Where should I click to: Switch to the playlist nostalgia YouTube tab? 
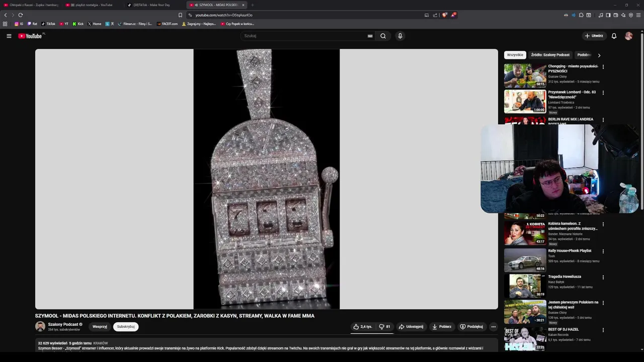coord(93,5)
